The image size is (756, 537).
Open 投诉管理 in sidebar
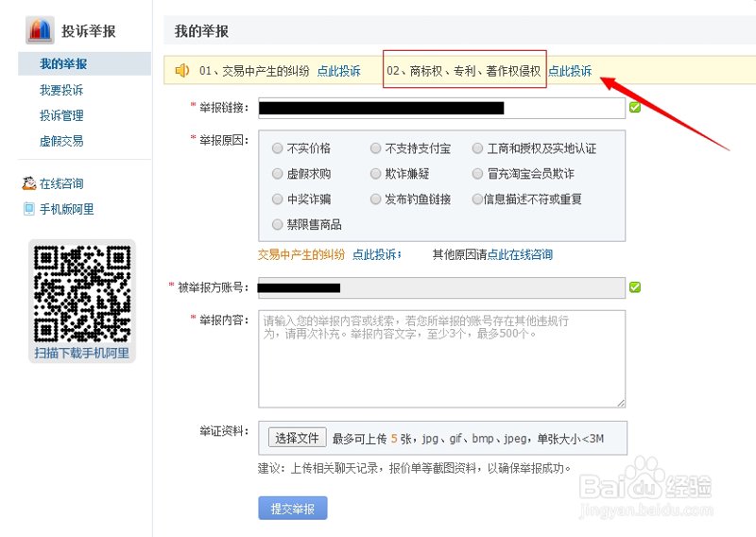(x=61, y=115)
